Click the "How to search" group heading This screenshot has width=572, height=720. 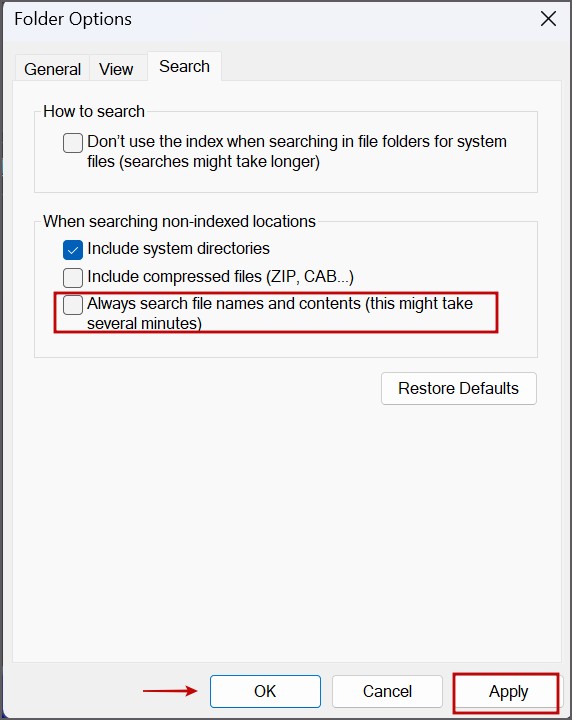(x=94, y=111)
